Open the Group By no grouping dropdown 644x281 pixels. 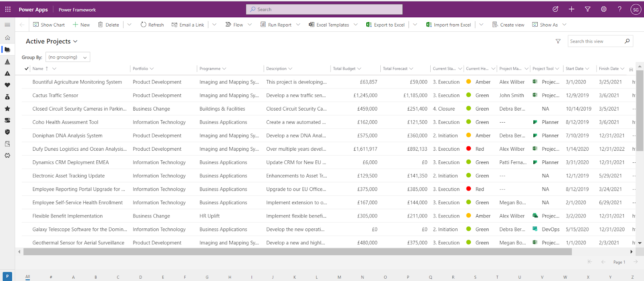[x=68, y=57]
